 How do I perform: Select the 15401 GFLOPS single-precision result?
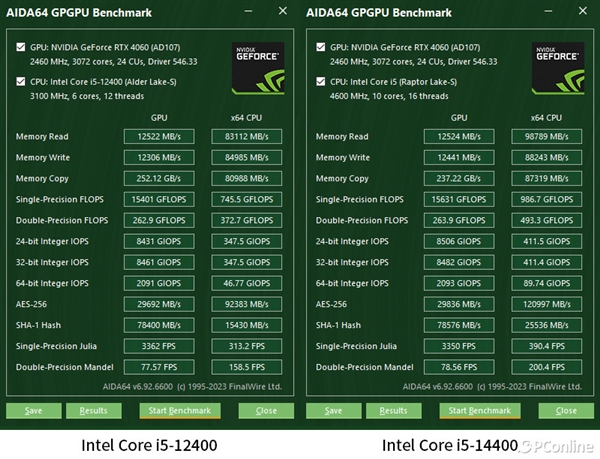[159, 199]
